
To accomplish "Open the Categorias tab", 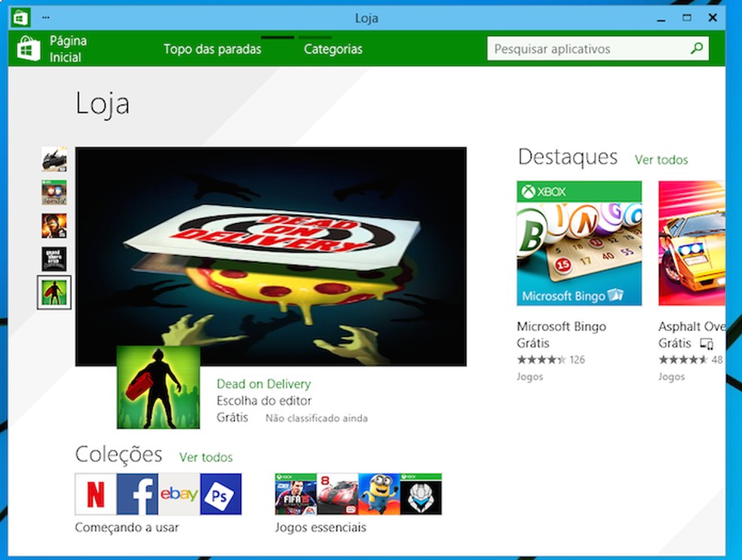I will (x=333, y=49).
